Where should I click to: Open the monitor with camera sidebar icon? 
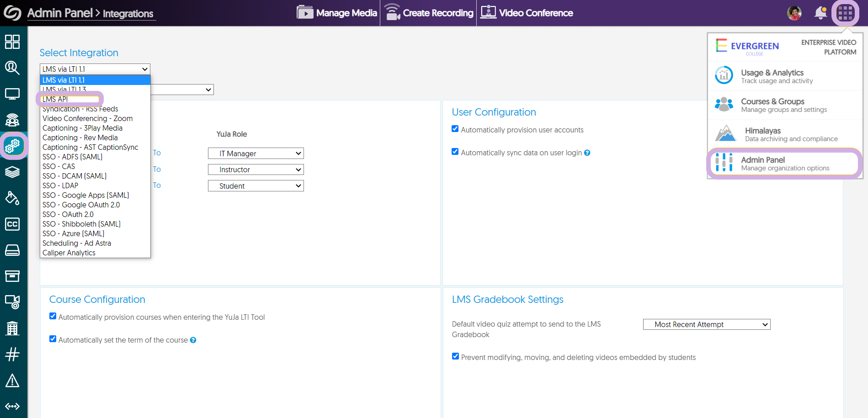point(12,302)
